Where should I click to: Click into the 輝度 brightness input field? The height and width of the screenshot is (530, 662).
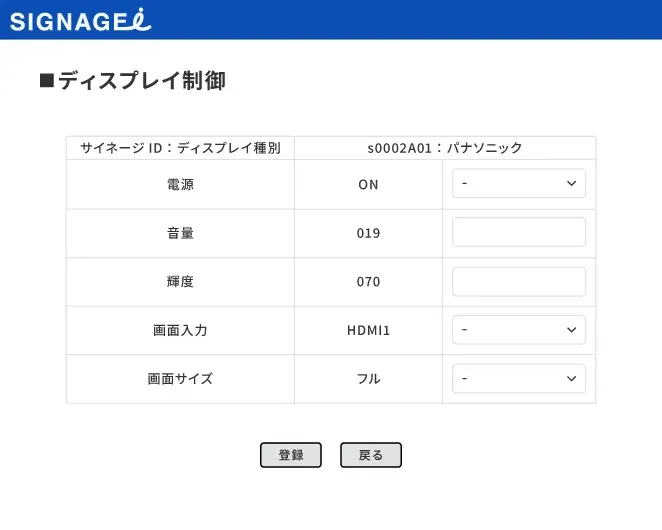pos(518,282)
